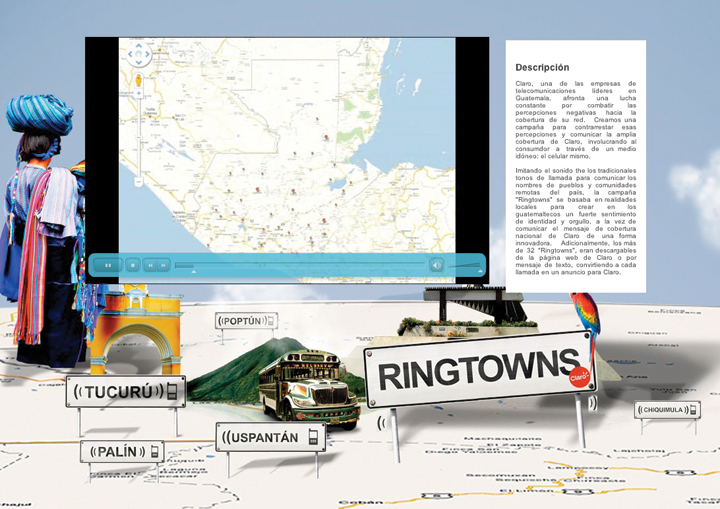Click phone icon on the POPTÚN sign
The height and width of the screenshot is (509, 720).
pyautogui.click(x=271, y=321)
